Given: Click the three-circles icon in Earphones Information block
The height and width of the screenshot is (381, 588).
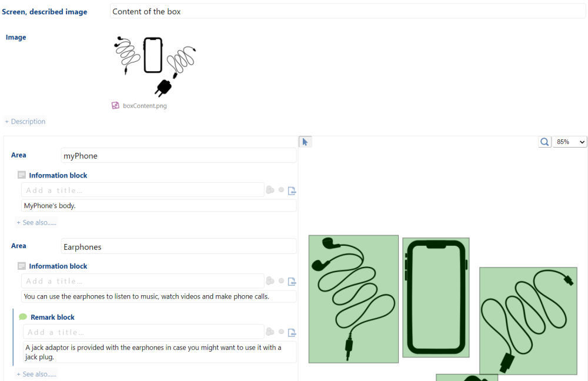Looking at the screenshot, I should [270, 280].
